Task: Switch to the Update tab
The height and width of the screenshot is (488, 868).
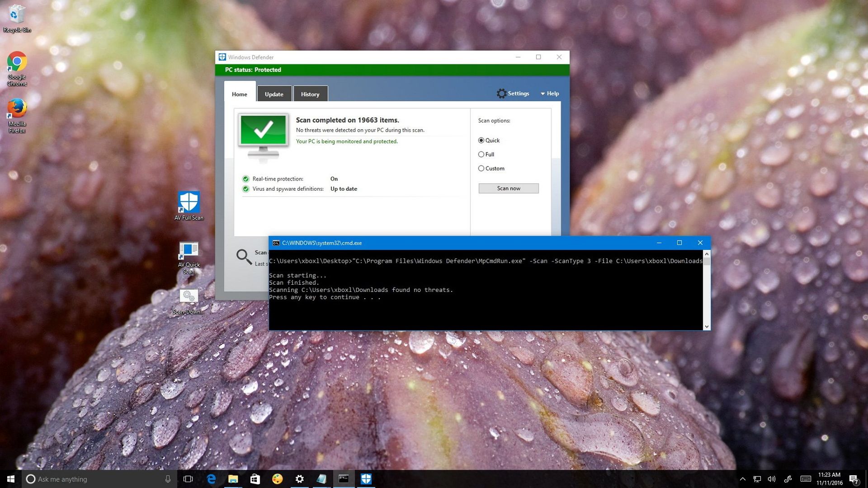Action: (274, 94)
